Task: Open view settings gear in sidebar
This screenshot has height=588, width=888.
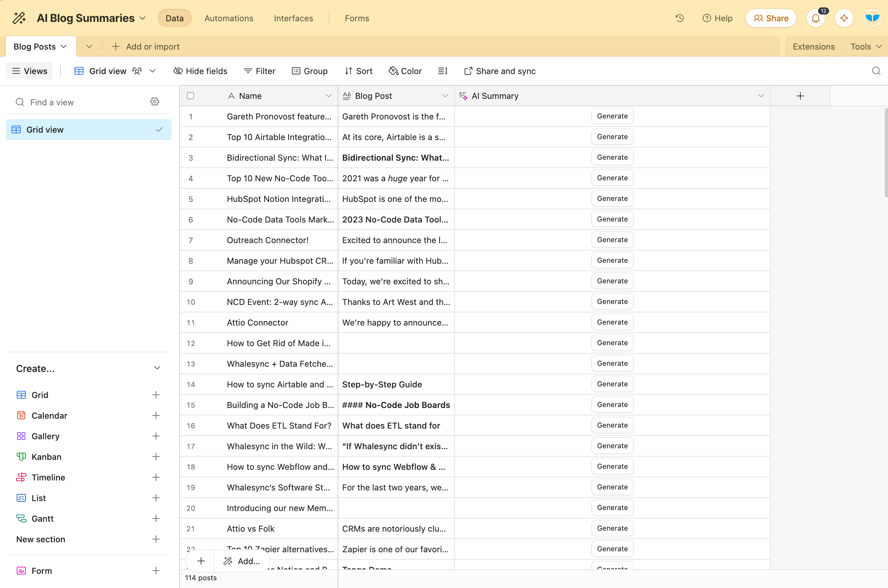Action: click(x=155, y=102)
